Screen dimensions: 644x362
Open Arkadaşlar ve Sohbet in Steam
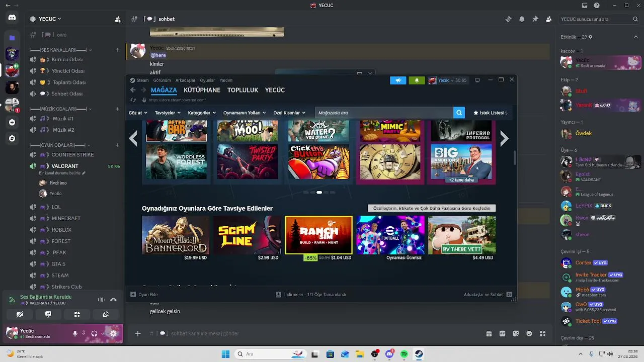488,295
